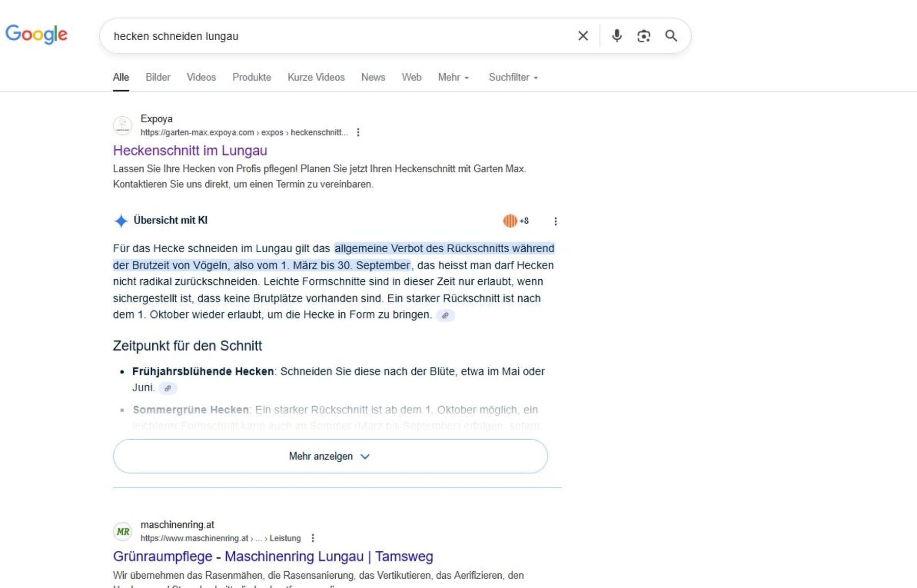Click the maschinenring.at MR favicon

(x=122, y=531)
